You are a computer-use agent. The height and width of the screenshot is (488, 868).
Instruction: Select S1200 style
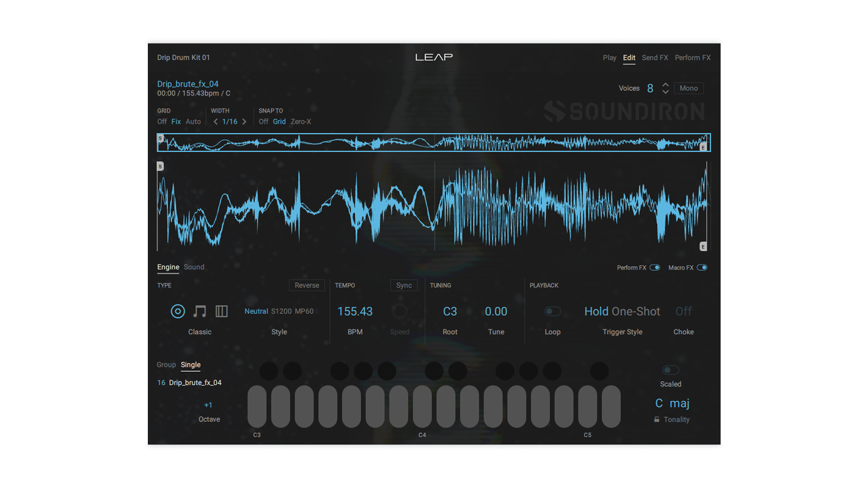(281, 311)
